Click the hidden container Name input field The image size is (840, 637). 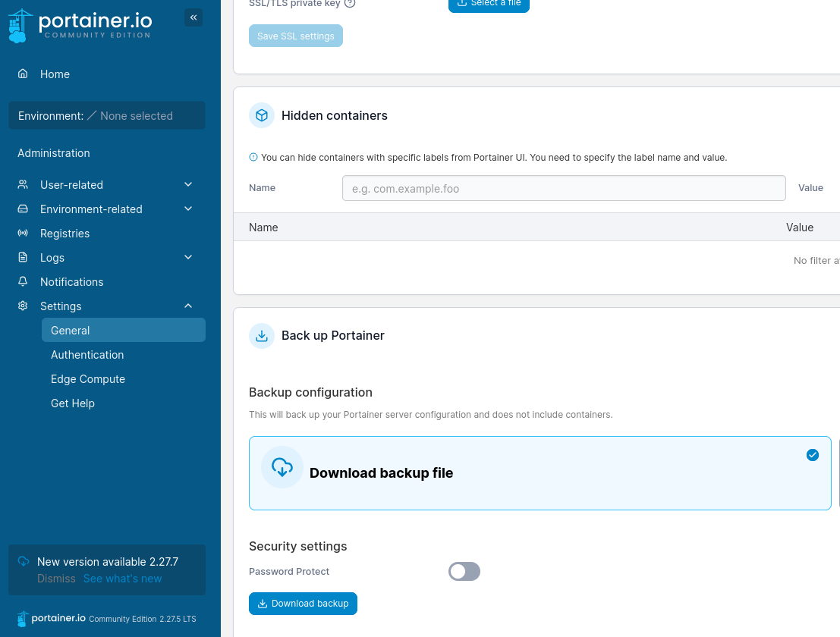point(563,188)
